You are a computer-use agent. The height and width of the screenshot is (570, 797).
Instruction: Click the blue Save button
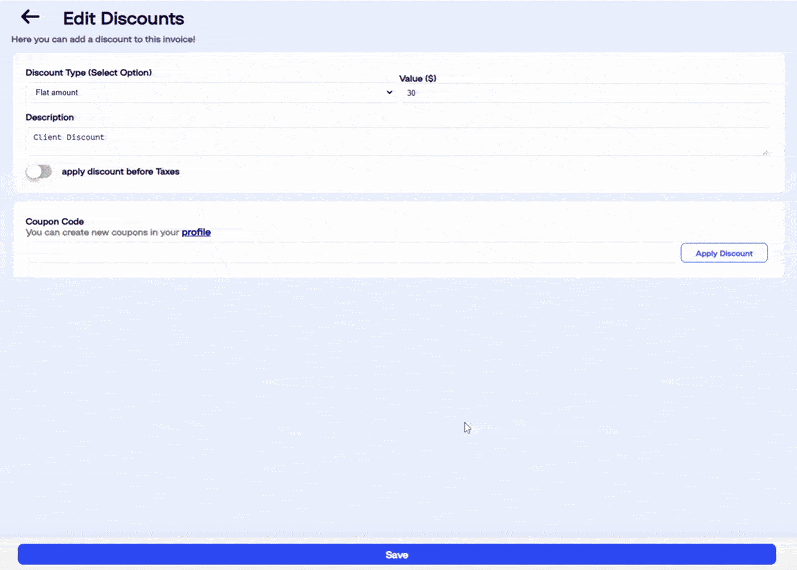(397, 554)
